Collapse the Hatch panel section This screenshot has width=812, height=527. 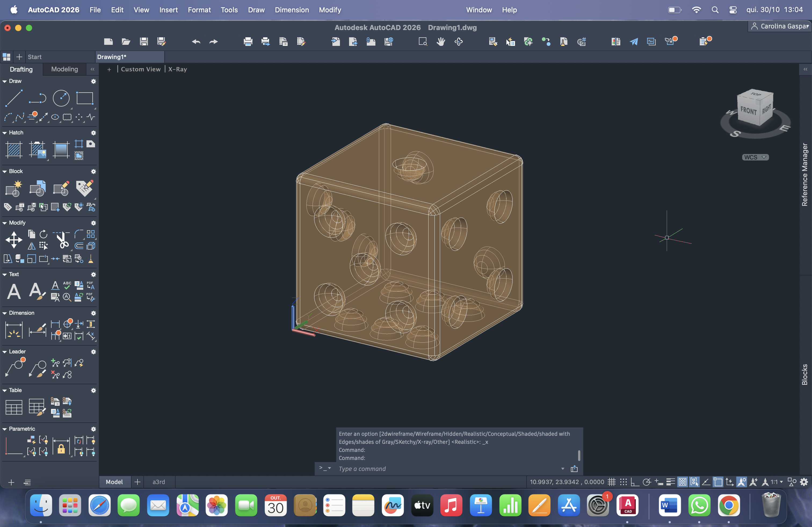(x=5, y=133)
